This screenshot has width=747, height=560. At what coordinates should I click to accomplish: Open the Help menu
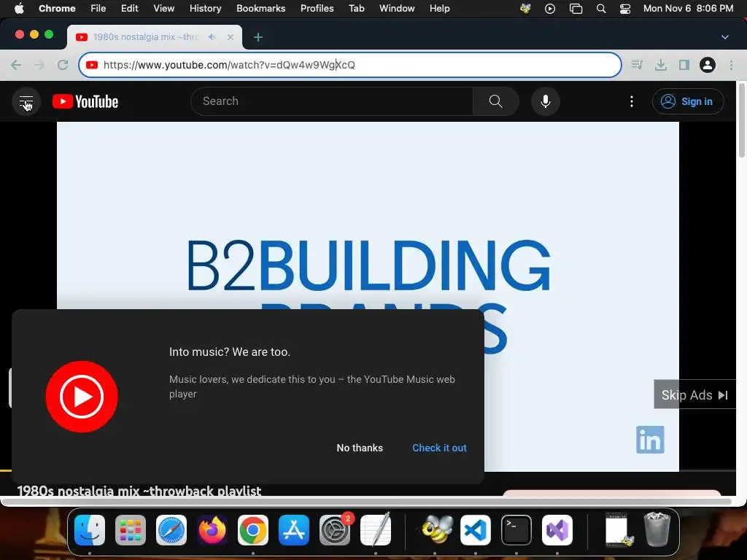tap(439, 8)
